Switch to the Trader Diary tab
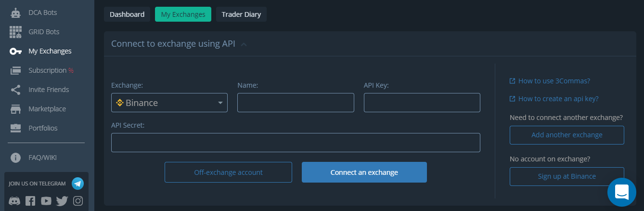Viewport: 644px width, 211px height. pos(241,14)
